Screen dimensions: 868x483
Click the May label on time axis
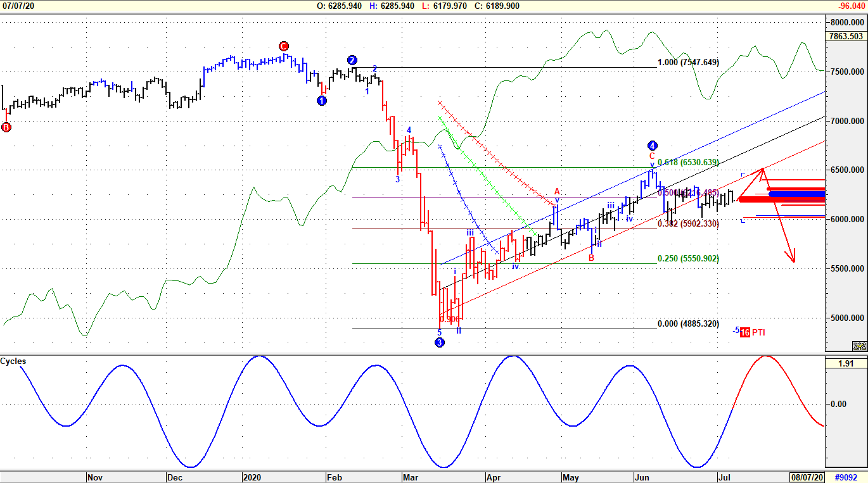tap(571, 477)
